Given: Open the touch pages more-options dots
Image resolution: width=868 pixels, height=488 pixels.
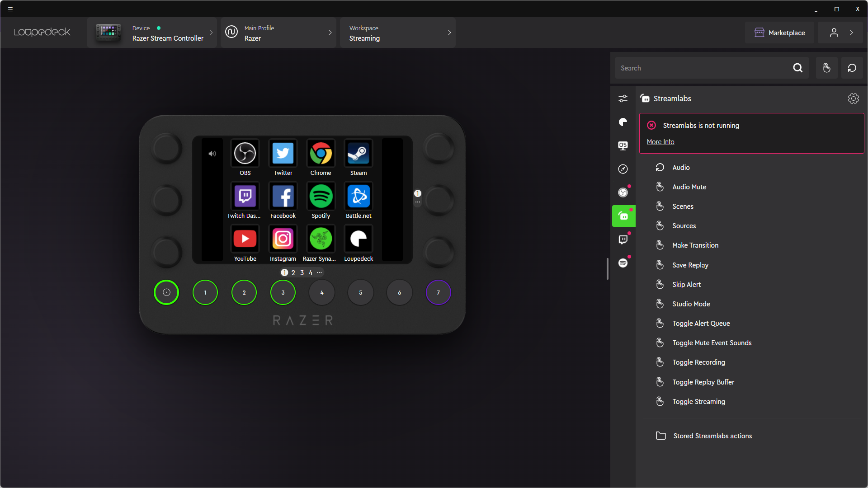Looking at the screenshot, I should (x=319, y=272).
